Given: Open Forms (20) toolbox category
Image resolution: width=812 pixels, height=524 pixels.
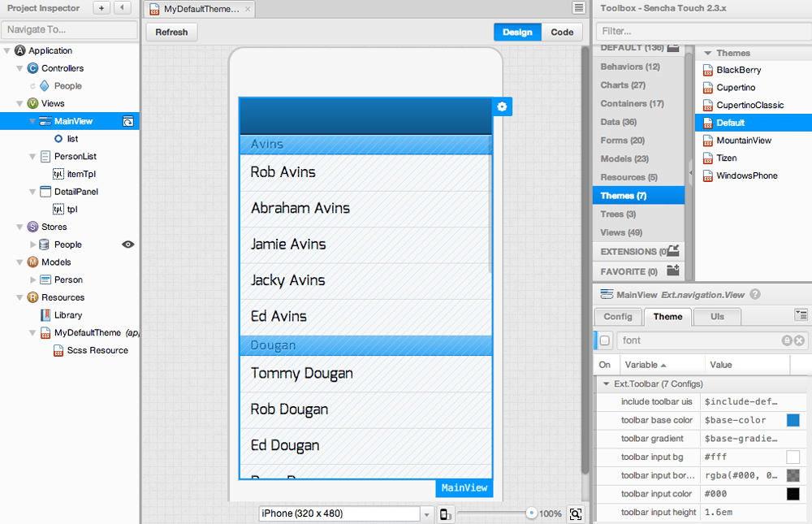Looking at the screenshot, I should [x=638, y=141].
